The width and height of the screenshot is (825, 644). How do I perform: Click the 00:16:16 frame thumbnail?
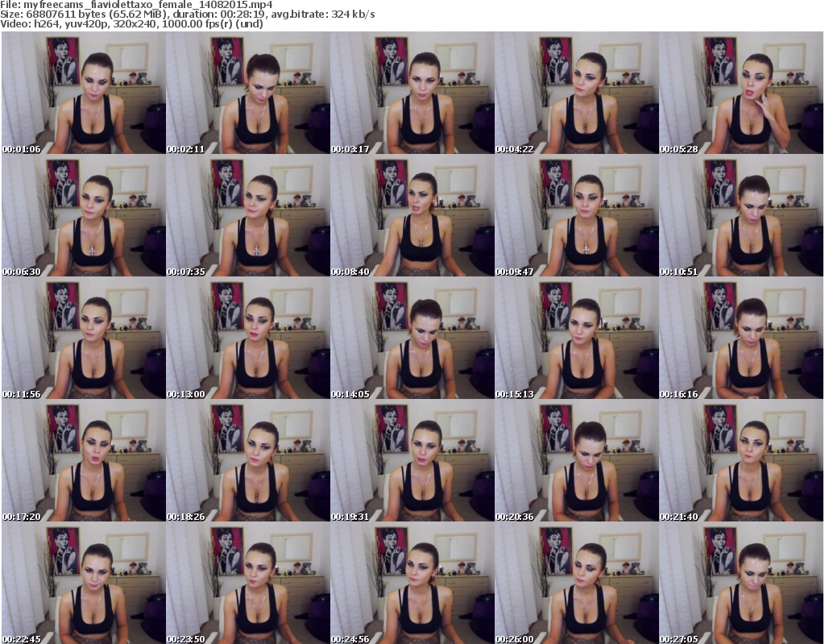point(741,338)
